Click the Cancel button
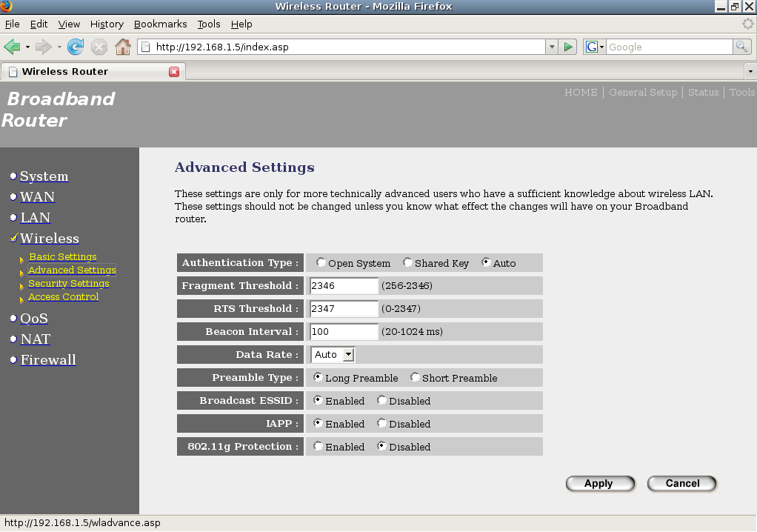 coord(682,484)
